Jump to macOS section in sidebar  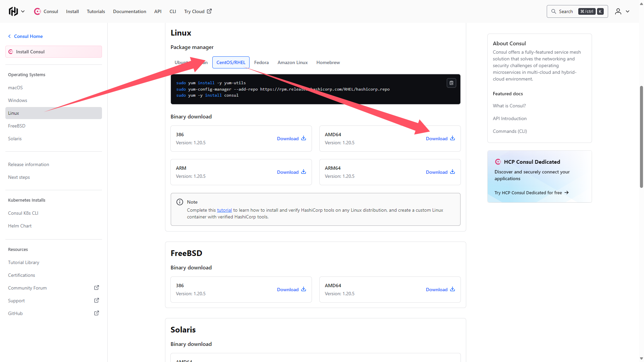point(15,88)
